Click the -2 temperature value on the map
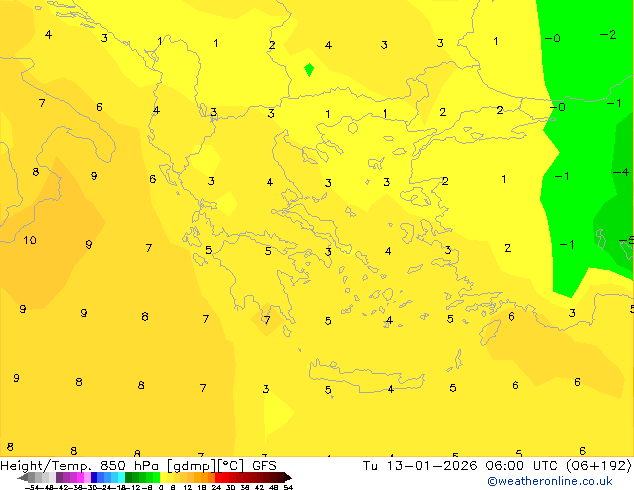634x490 pixels. pos(608,35)
